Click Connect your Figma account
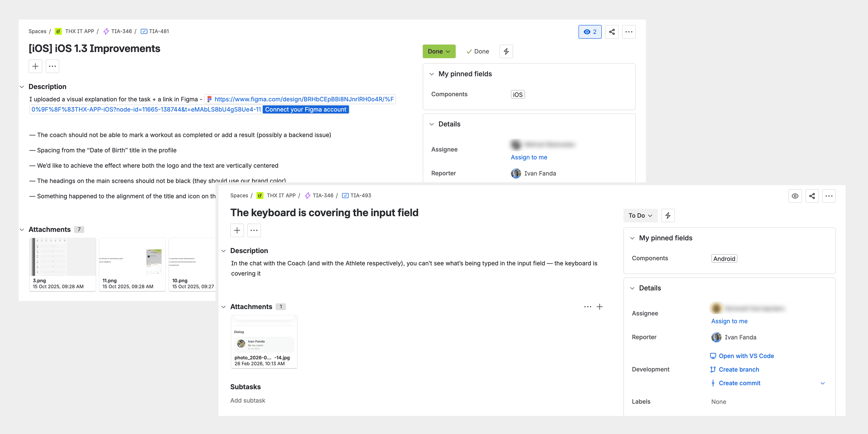This screenshot has height=434, width=868. (x=305, y=109)
